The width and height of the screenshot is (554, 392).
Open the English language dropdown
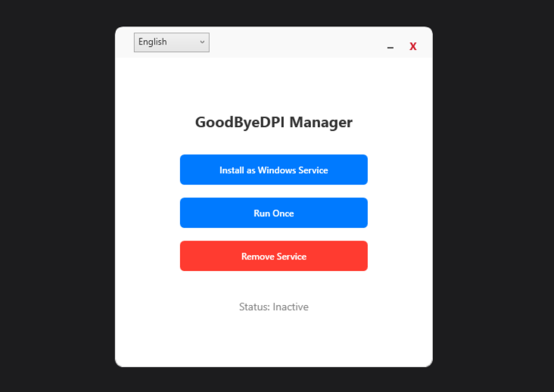(171, 42)
